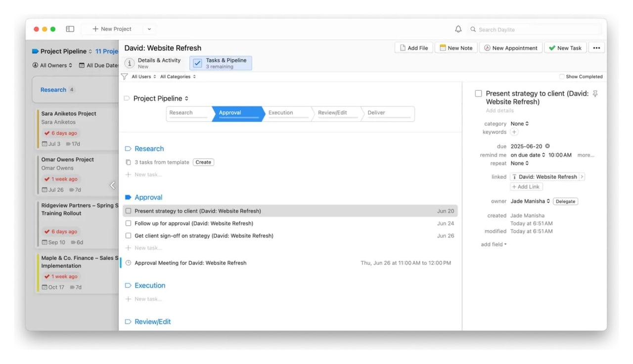The width and height of the screenshot is (633, 364).
Task: Create the 3 tasks from template
Action: [203, 162]
